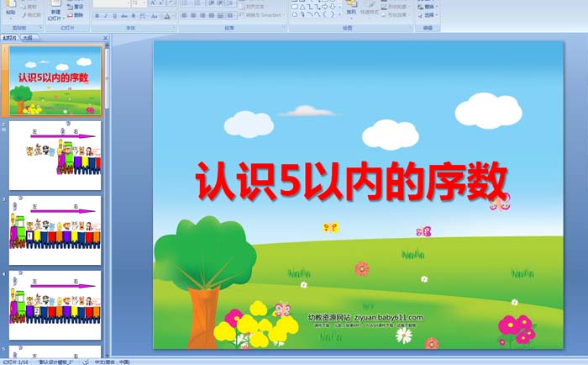Select the triangle shape in the gallery
Viewport: 588px width, 365px height.
point(302,7)
